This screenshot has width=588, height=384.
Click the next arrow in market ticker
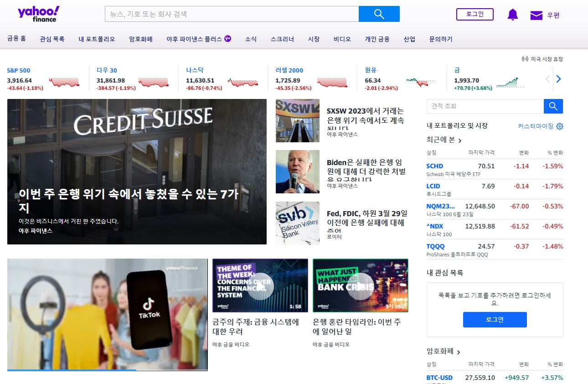559,79
